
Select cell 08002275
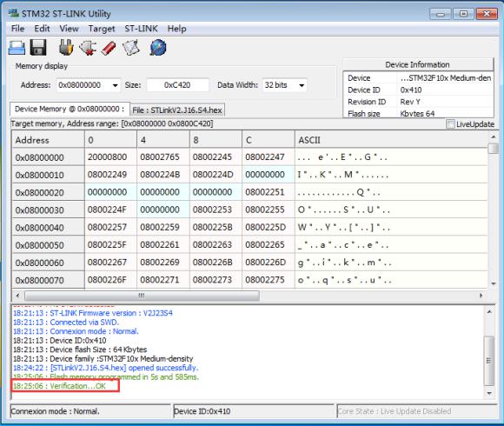tap(269, 280)
